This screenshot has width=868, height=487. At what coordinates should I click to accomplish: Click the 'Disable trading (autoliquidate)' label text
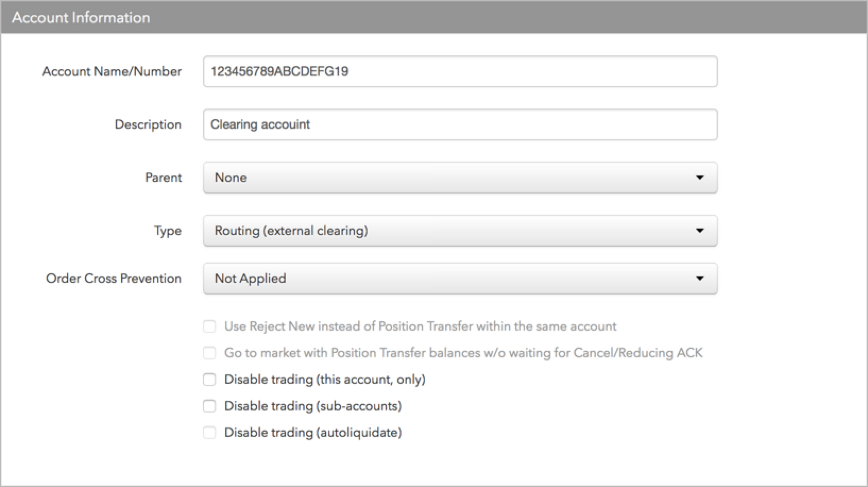click(313, 433)
